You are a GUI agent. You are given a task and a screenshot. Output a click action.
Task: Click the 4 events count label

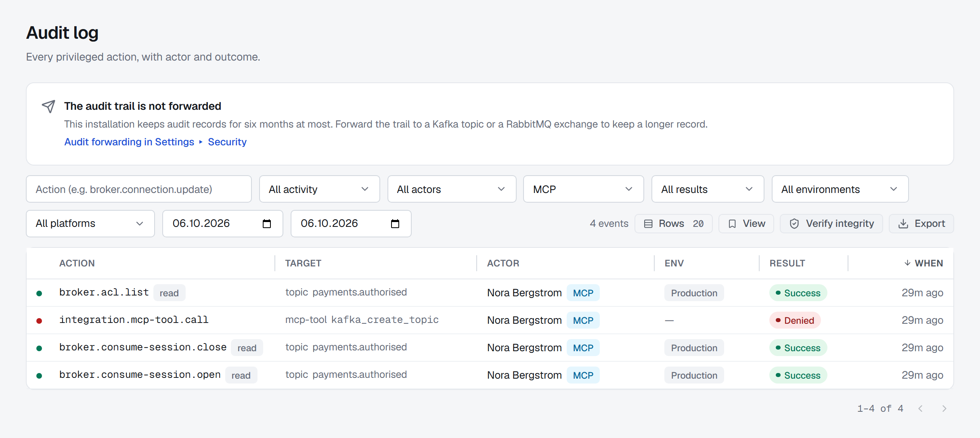click(x=609, y=224)
